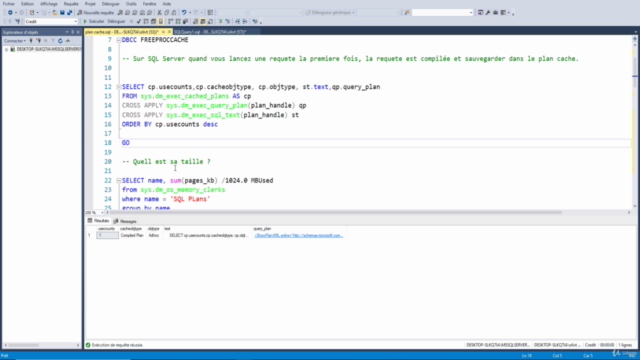Viewport: 640px width, 360px height.
Task: Select the Résultats tab
Action: pos(98,221)
